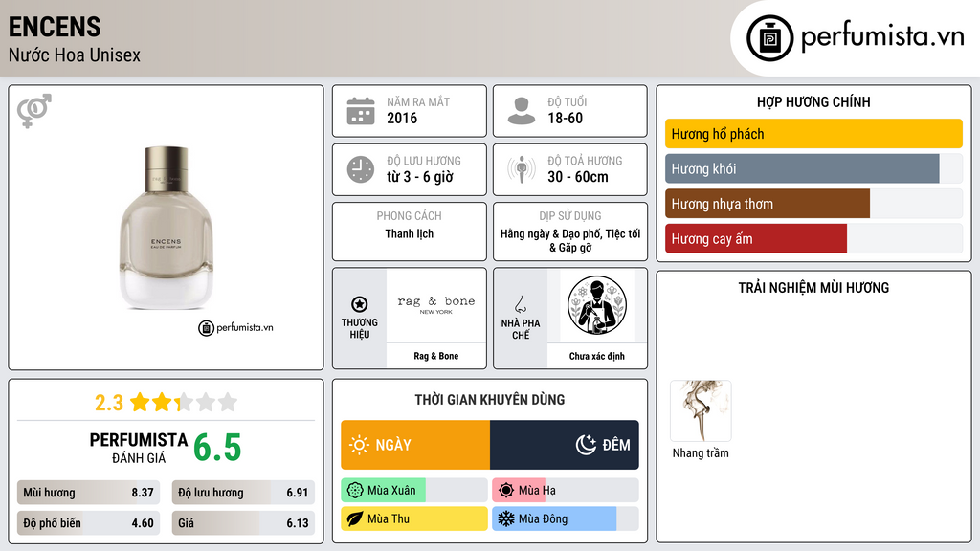Click the Perfumista đánh giá label
Screen dimensions: 980x551
coord(139,449)
